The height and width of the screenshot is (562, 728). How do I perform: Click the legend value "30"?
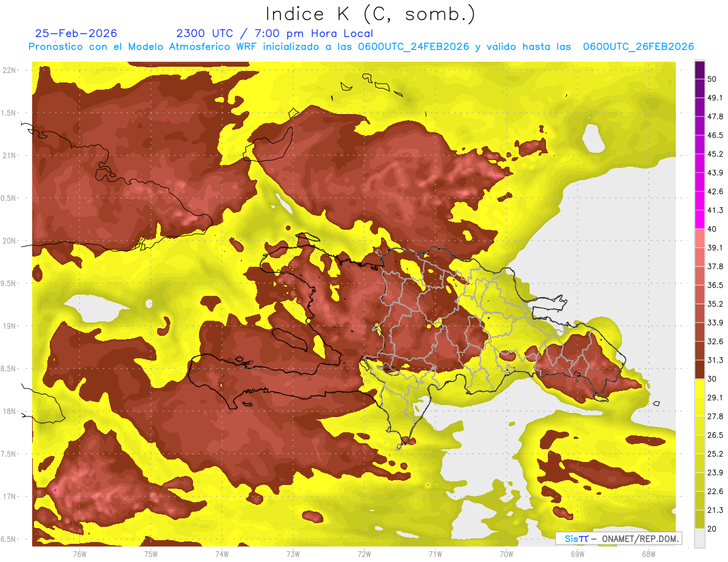[x=712, y=379]
